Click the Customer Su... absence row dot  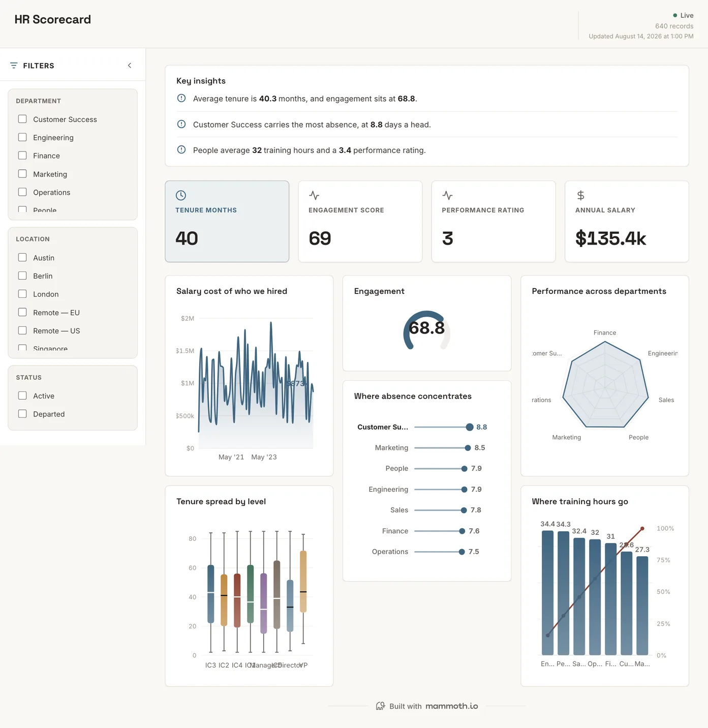click(x=470, y=427)
